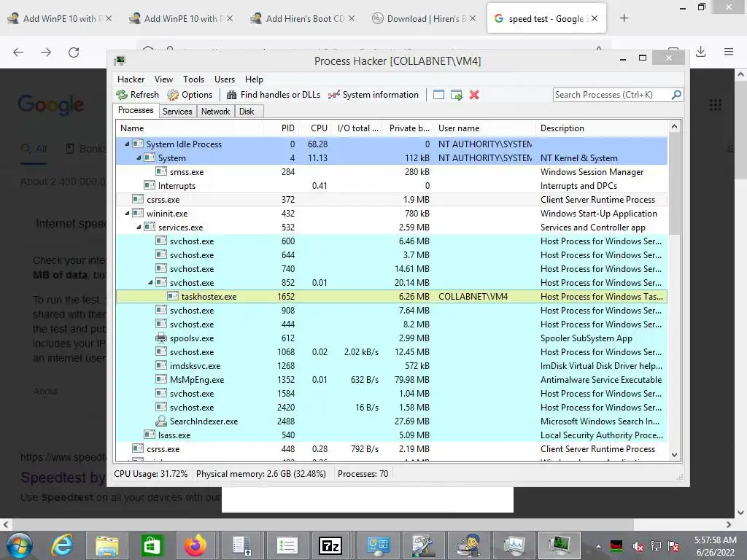Select the Processes tab
The image size is (747, 560).
[136, 111]
